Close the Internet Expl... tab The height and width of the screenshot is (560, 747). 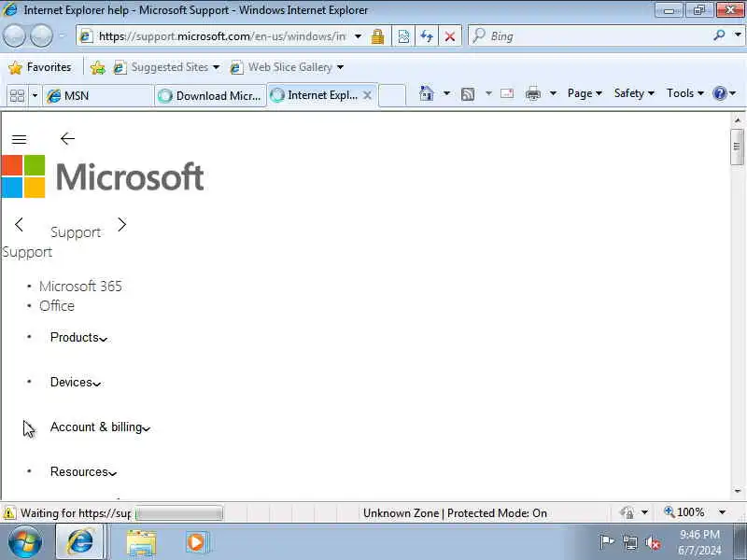pos(367,95)
